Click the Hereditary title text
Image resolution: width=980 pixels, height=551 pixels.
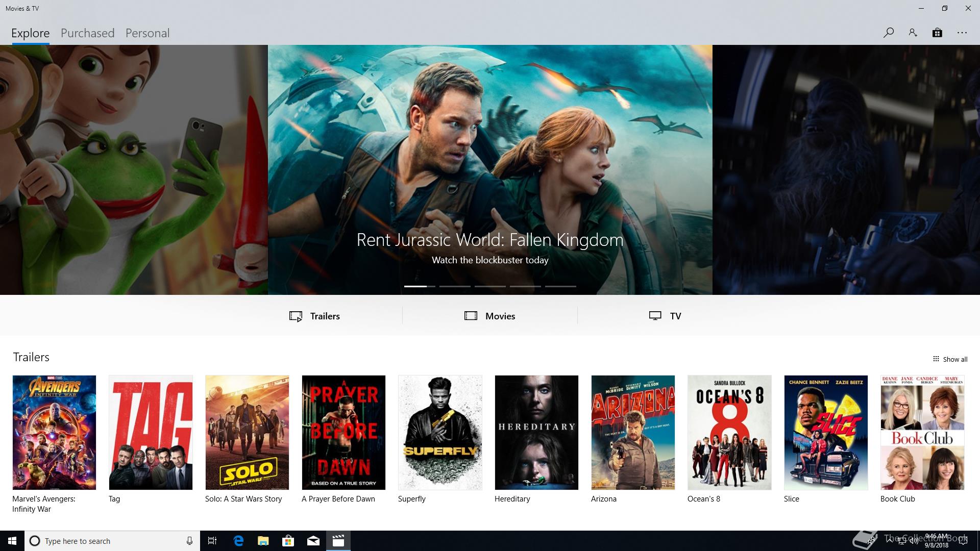512,499
